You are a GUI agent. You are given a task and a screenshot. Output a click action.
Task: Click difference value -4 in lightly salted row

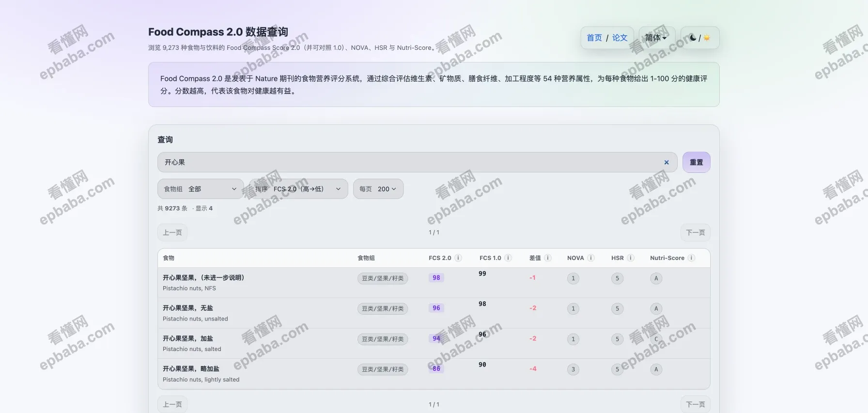[533, 369]
